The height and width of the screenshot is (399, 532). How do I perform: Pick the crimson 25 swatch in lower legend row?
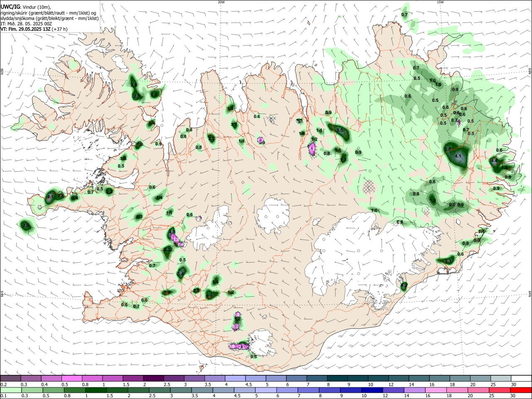point(500,390)
